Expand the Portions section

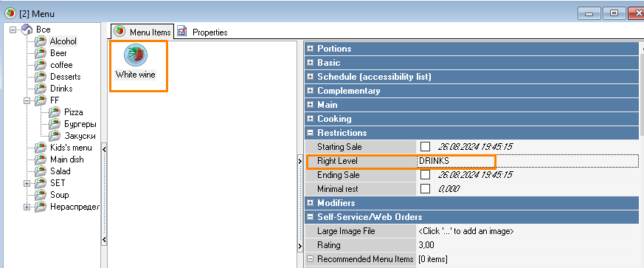pyautogui.click(x=311, y=49)
